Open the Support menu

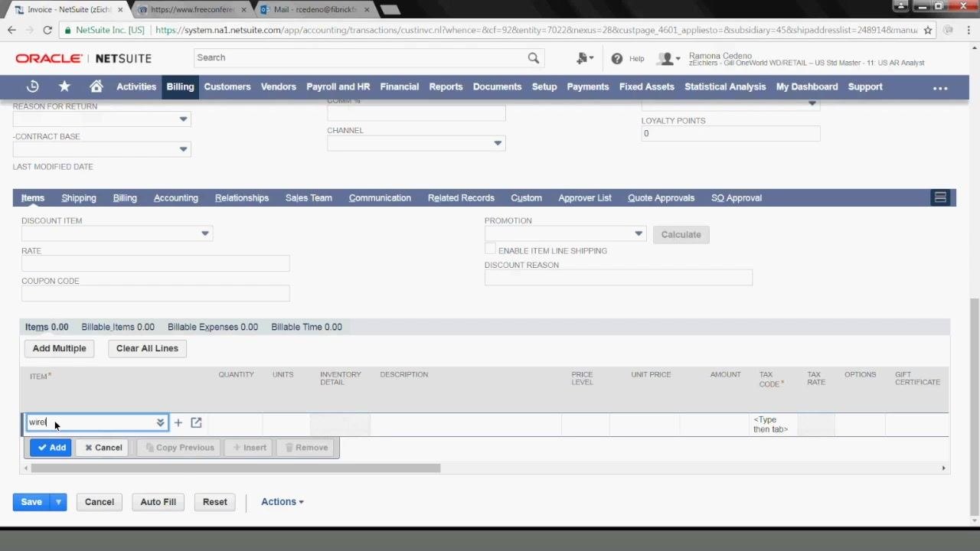click(x=865, y=86)
